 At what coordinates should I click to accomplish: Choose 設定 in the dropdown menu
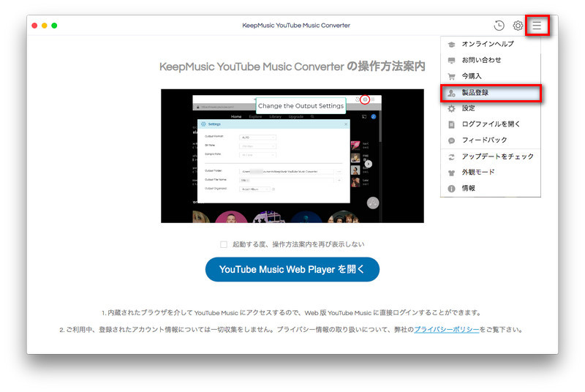click(491, 108)
